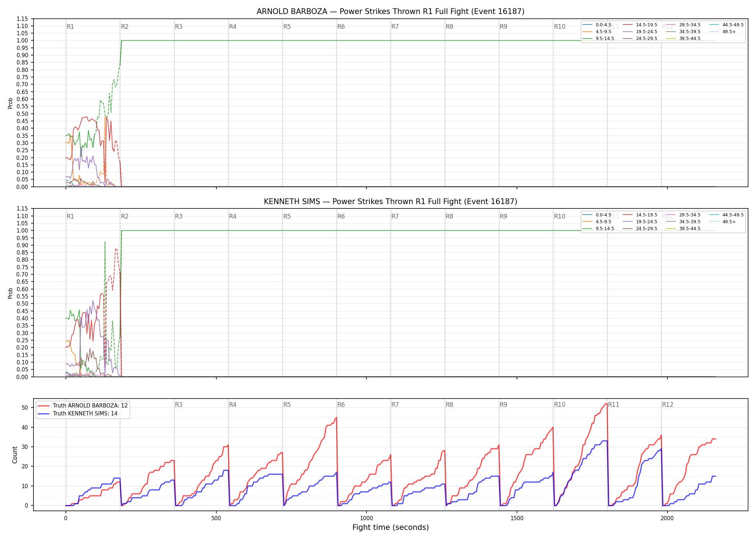Click the R9 round marker in the Sims chart

[x=503, y=216]
